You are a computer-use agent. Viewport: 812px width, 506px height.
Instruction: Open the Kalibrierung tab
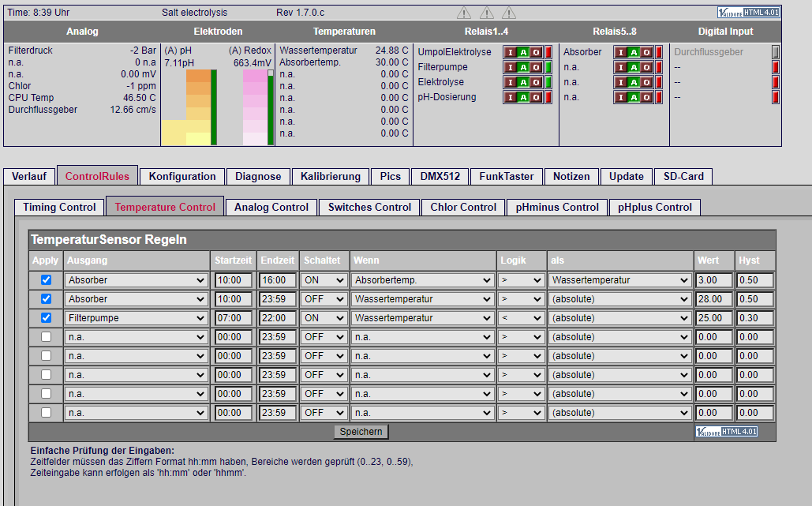click(x=331, y=176)
